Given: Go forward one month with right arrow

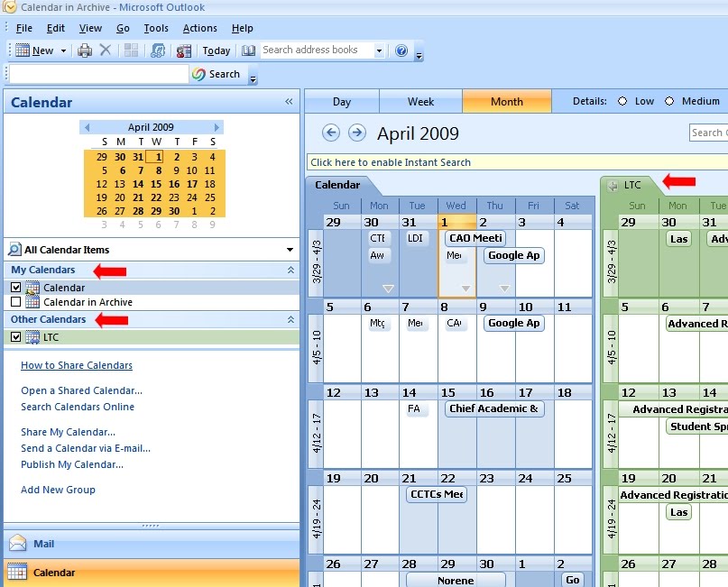Looking at the screenshot, I should tap(356, 133).
